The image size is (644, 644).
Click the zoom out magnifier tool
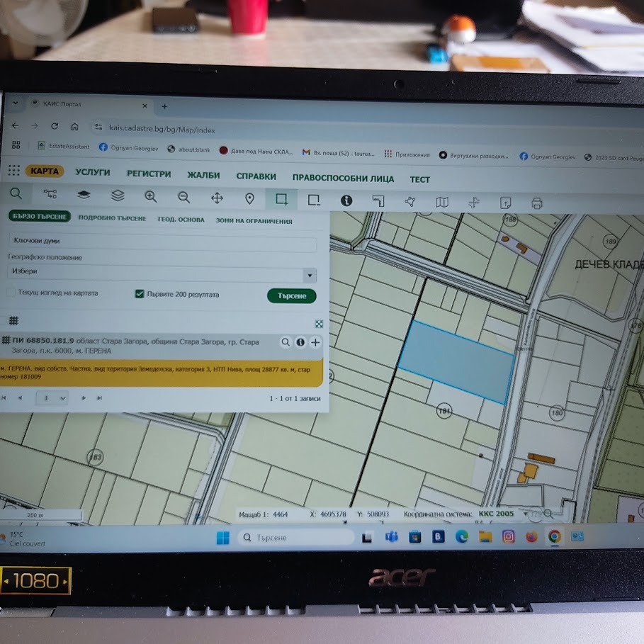[x=183, y=197]
